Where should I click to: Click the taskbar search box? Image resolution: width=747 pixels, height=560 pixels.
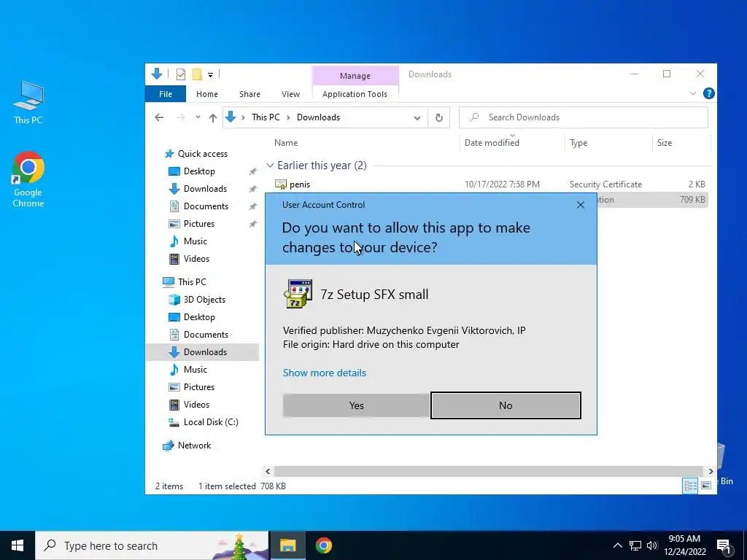pos(152,545)
